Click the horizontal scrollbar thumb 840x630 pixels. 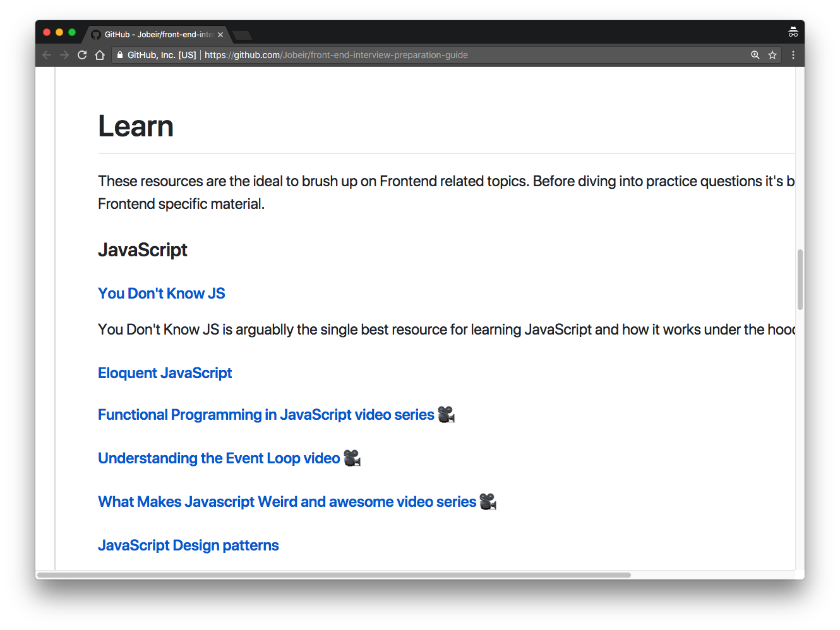(x=334, y=575)
